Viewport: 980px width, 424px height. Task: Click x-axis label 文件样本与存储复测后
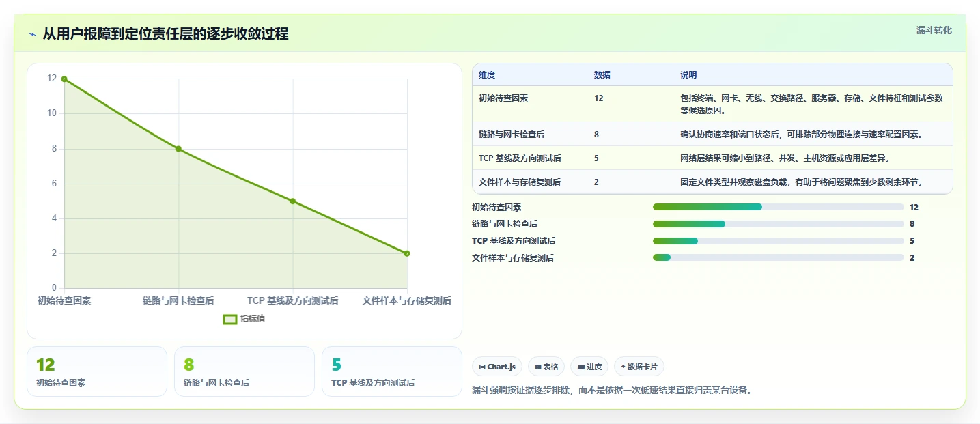click(407, 300)
